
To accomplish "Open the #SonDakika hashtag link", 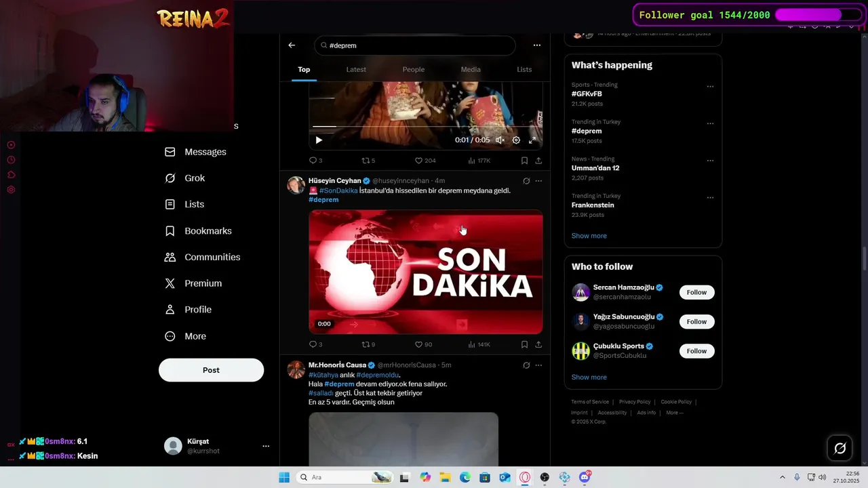I will [x=338, y=191].
